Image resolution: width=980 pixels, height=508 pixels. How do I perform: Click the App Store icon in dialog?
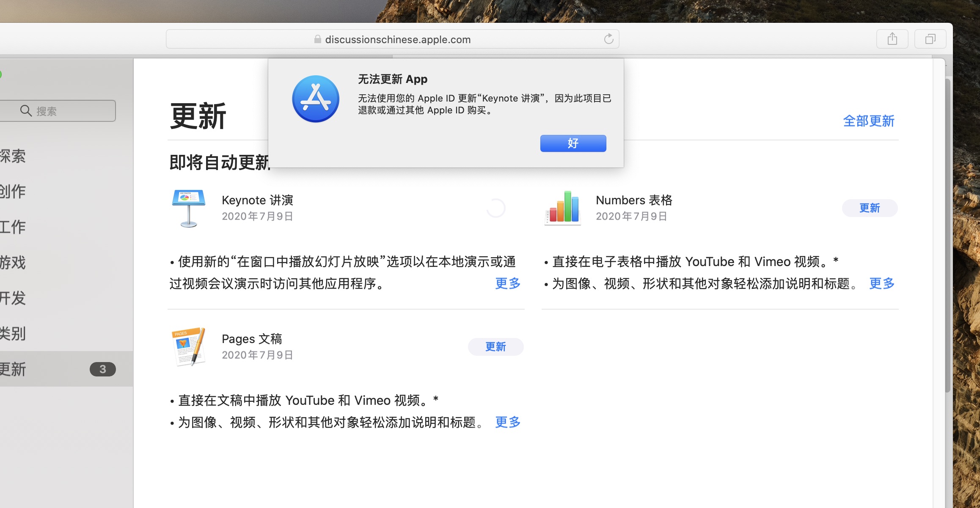click(x=316, y=99)
